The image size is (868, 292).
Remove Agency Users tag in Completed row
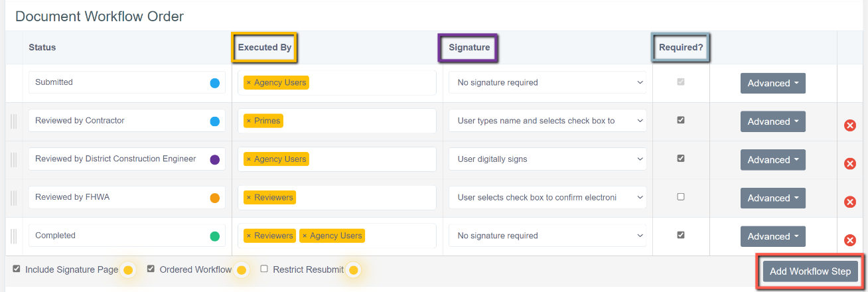click(x=305, y=236)
